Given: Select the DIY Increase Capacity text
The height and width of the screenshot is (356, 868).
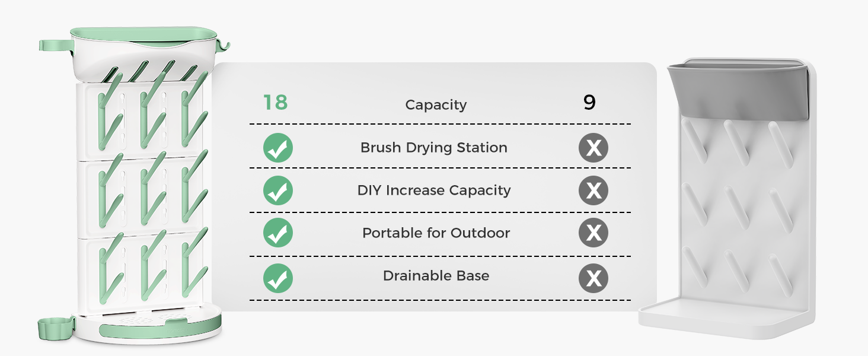Looking at the screenshot, I should 434,190.
